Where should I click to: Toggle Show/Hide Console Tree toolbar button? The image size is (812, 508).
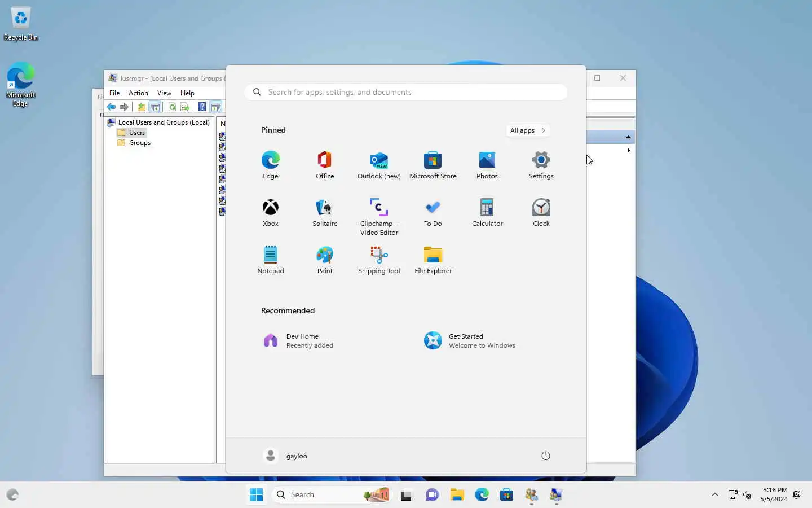pyautogui.click(x=155, y=107)
